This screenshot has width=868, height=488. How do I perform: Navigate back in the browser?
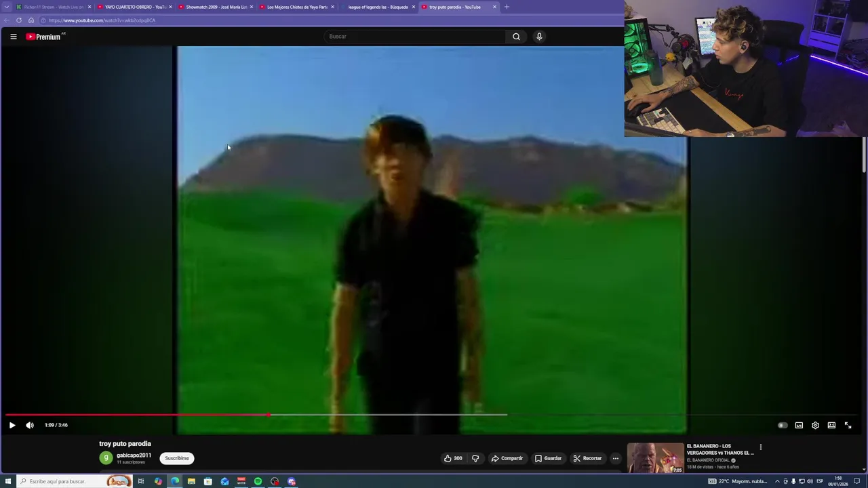click(x=7, y=20)
